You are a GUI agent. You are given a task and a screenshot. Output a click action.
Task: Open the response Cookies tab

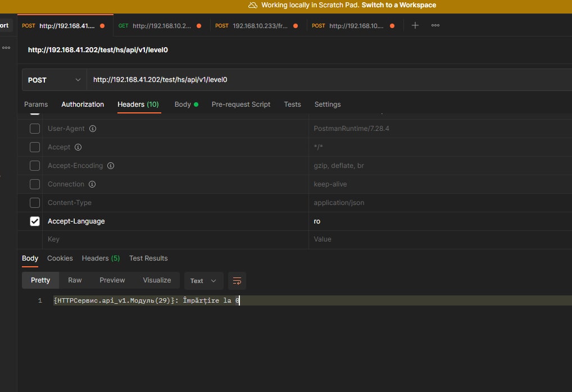[x=60, y=258]
